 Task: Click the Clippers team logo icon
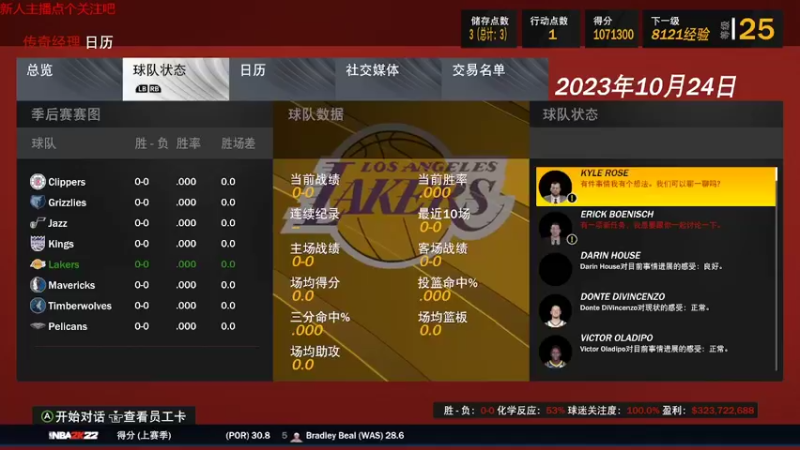coord(37,182)
